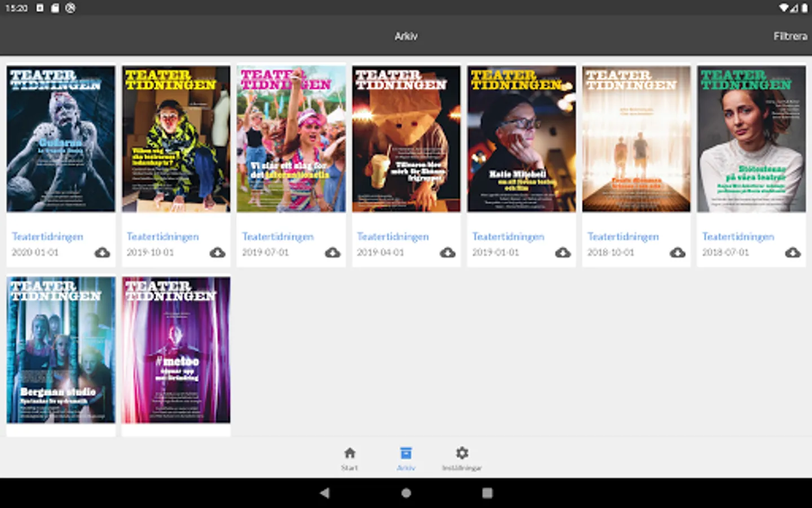This screenshot has height=508, width=812.
Task: Select the date text 2019-07-01
Action: 265,252
